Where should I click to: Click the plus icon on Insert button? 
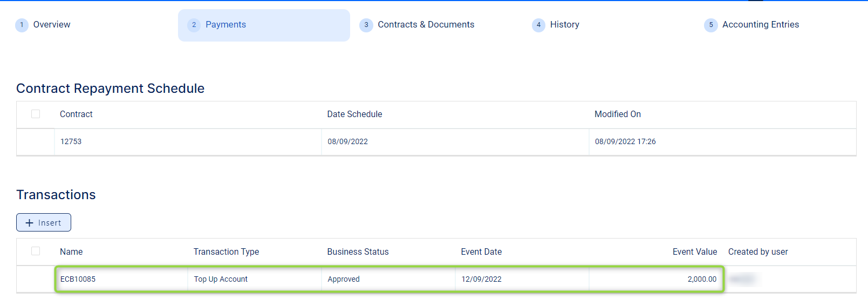tap(30, 223)
